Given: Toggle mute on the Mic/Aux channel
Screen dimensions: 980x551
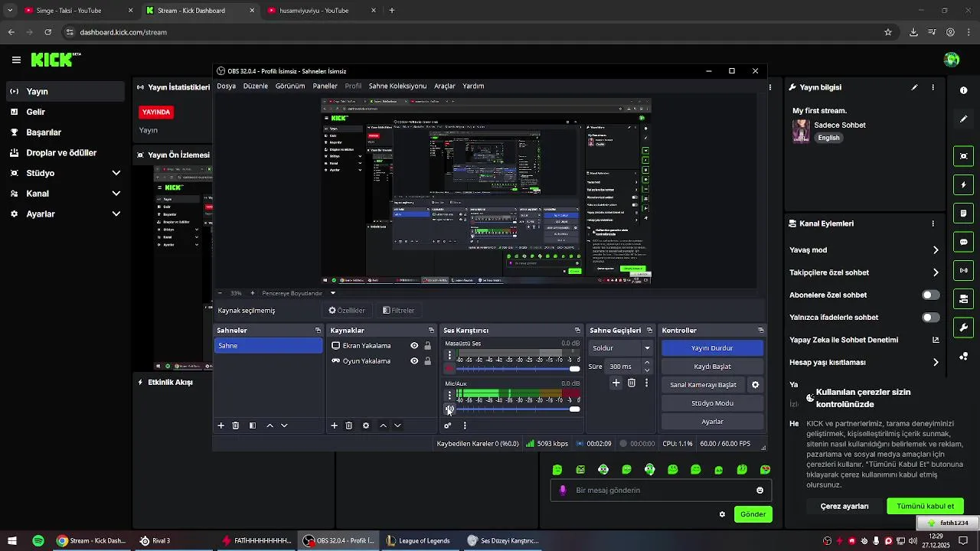Looking at the screenshot, I should click(x=449, y=409).
